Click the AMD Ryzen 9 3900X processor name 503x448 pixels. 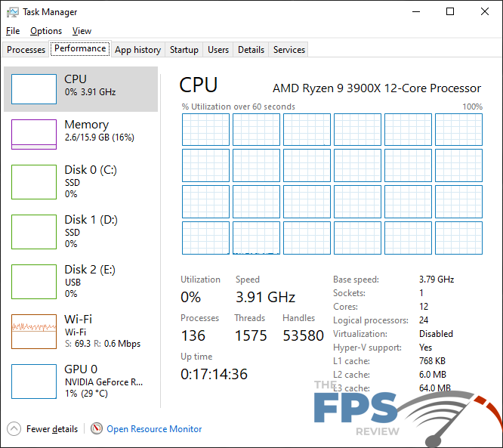377,88
